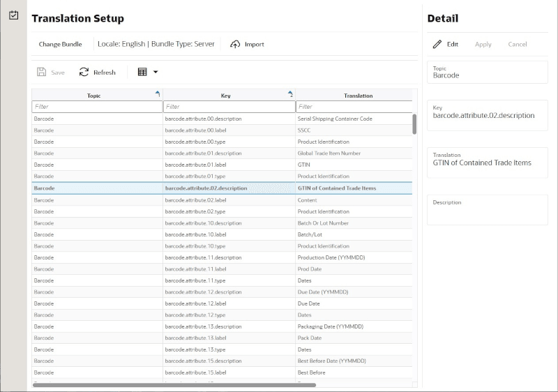The image size is (558, 392).
Task: Open the tasks checklist sidebar icon
Action: point(13,15)
